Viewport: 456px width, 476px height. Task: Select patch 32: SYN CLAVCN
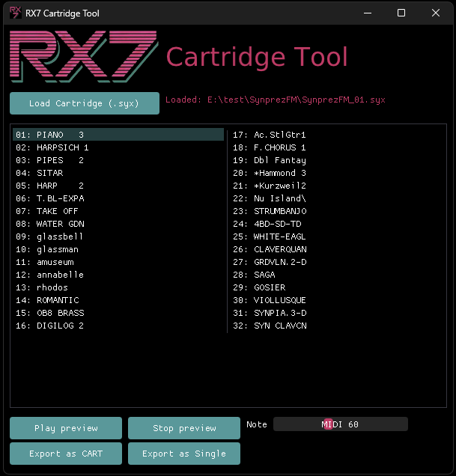coord(337,326)
